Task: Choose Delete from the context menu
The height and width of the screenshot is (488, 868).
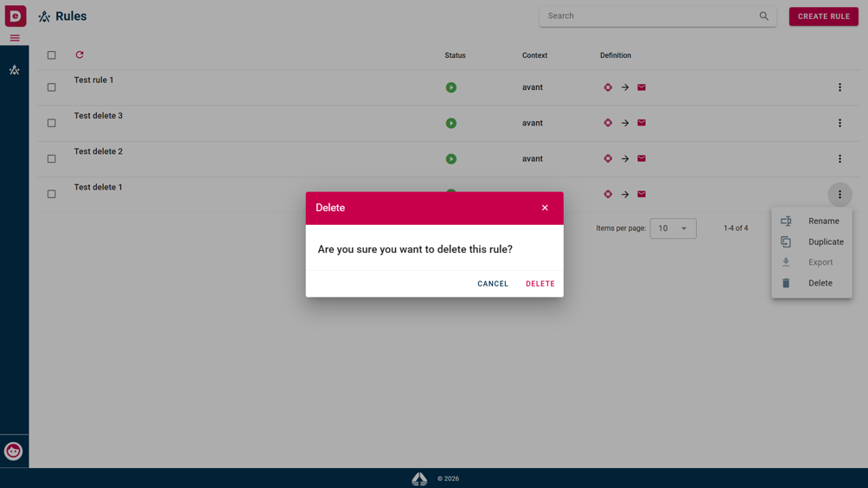Action: [x=812, y=283]
